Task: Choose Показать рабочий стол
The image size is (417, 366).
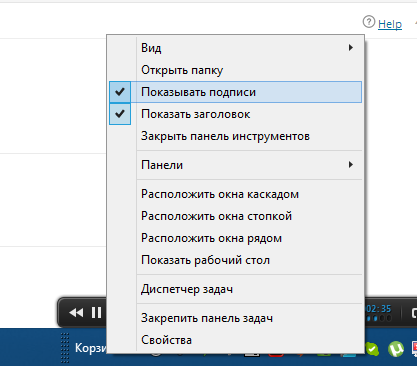Action: tap(235, 260)
